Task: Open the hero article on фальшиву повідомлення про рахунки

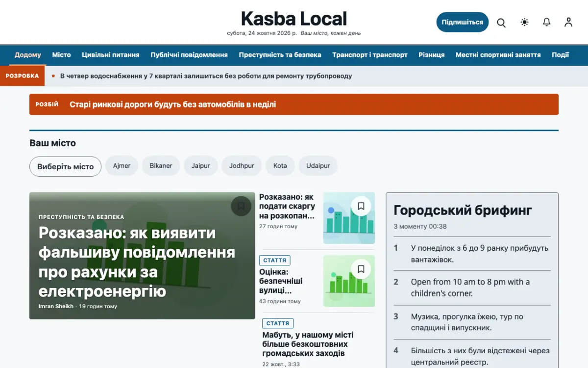Action: (x=137, y=262)
